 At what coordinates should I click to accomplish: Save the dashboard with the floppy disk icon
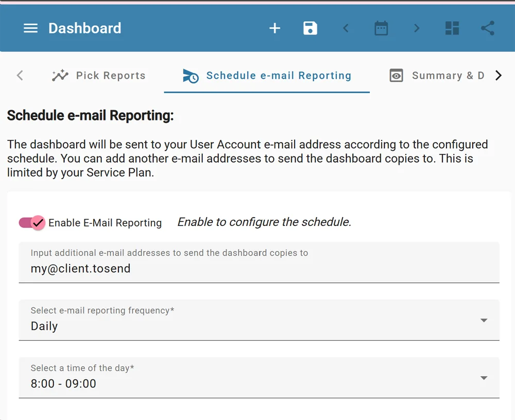(x=310, y=28)
